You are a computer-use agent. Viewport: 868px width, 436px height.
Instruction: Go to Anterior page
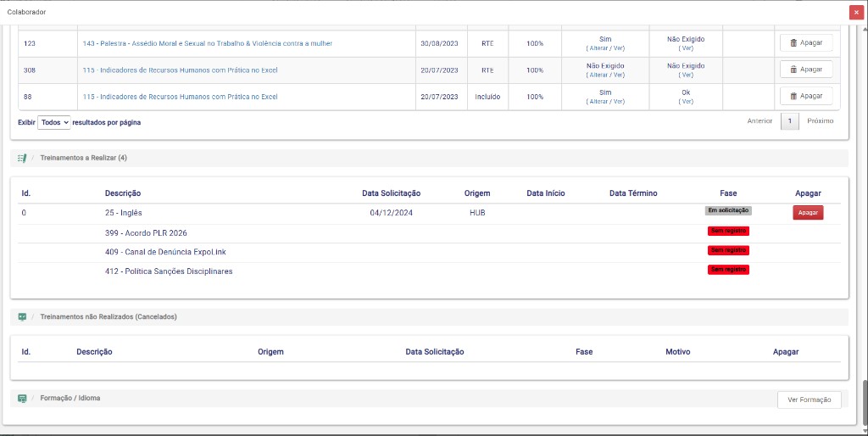(759, 120)
